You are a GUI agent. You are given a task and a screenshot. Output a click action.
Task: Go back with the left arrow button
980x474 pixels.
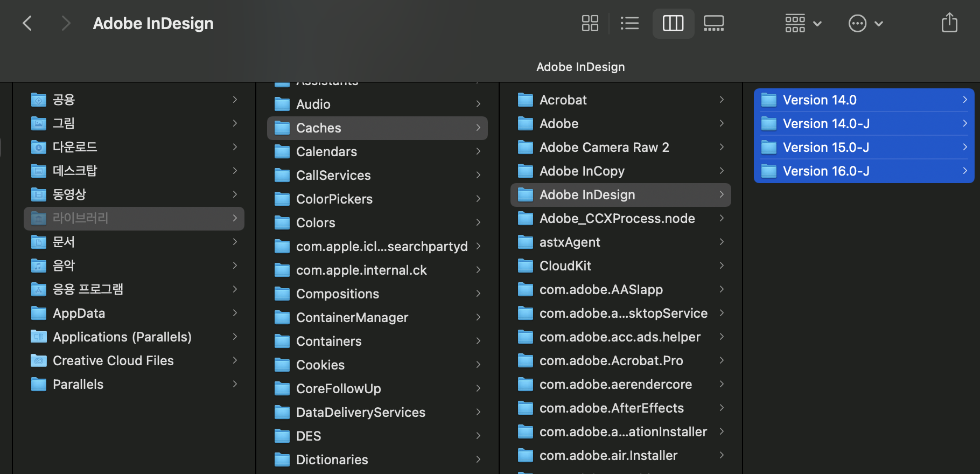[x=27, y=23]
